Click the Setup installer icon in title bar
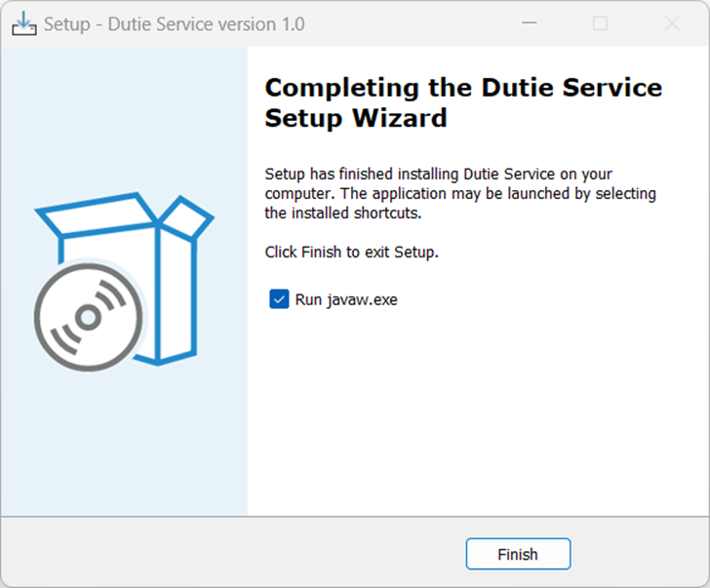The width and height of the screenshot is (710, 588). 23,22
